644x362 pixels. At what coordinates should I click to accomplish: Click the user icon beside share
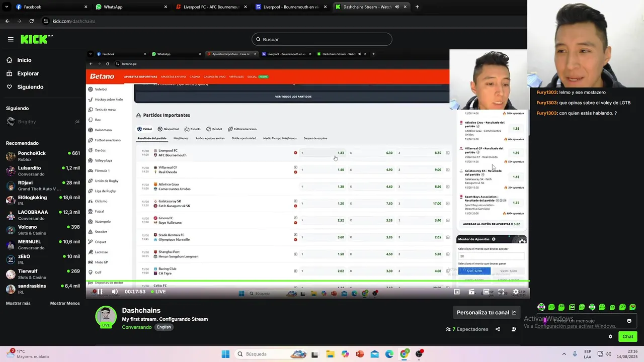514,329
